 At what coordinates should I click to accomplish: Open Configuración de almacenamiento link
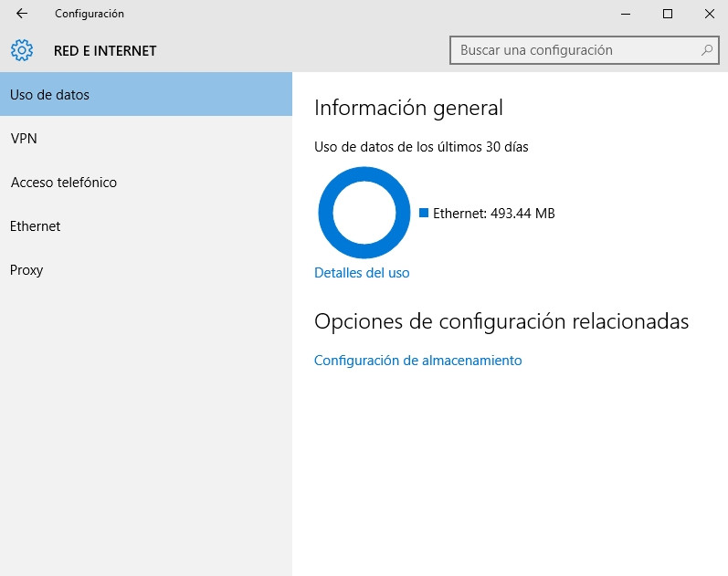tap(417, 360)
